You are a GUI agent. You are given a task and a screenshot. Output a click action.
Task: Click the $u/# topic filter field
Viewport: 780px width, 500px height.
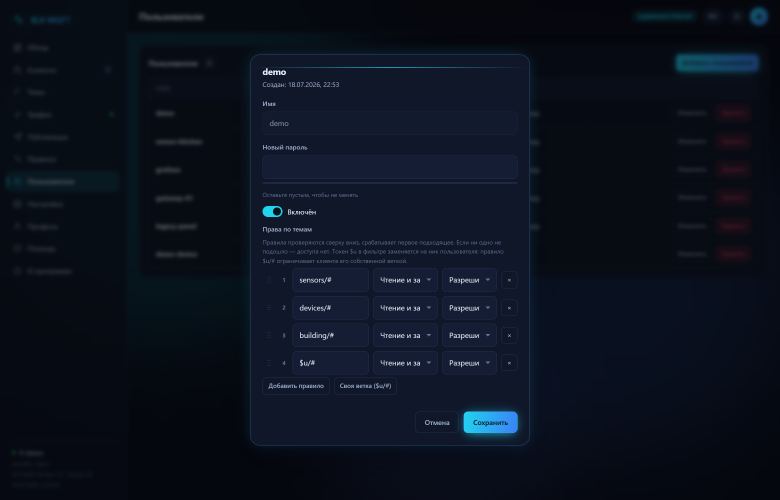coord(330,363)
